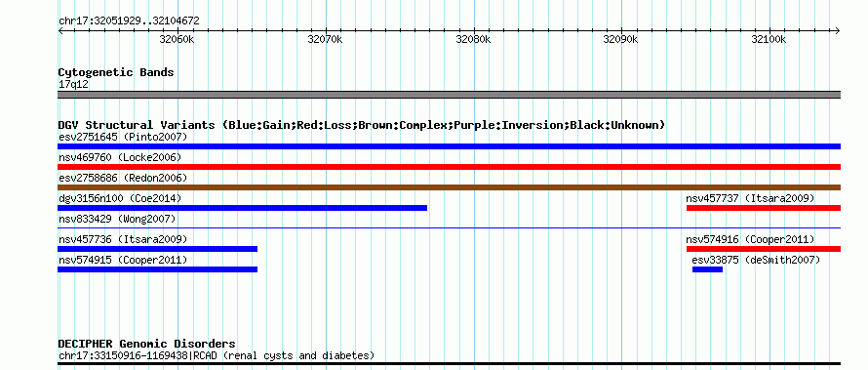The height and width of the screenshot is (370, 868).
Task: Open the esv33875 (deSmith2007) variant label
Action: pos(756,260)
